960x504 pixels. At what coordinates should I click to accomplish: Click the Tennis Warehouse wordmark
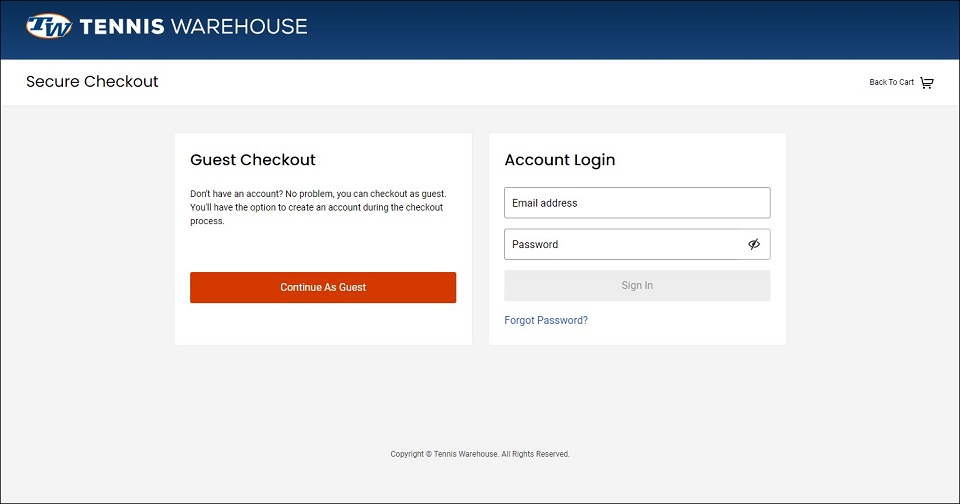pos(193,26)
